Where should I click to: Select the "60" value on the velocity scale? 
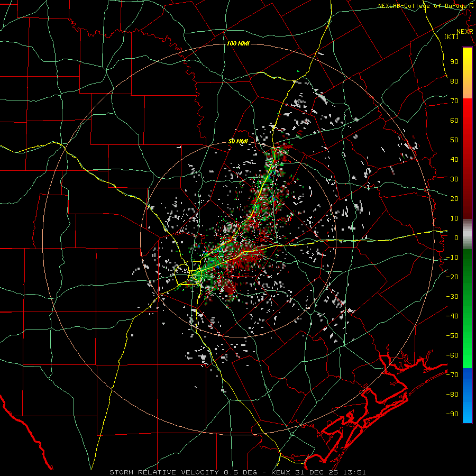[x=454, y=120]
